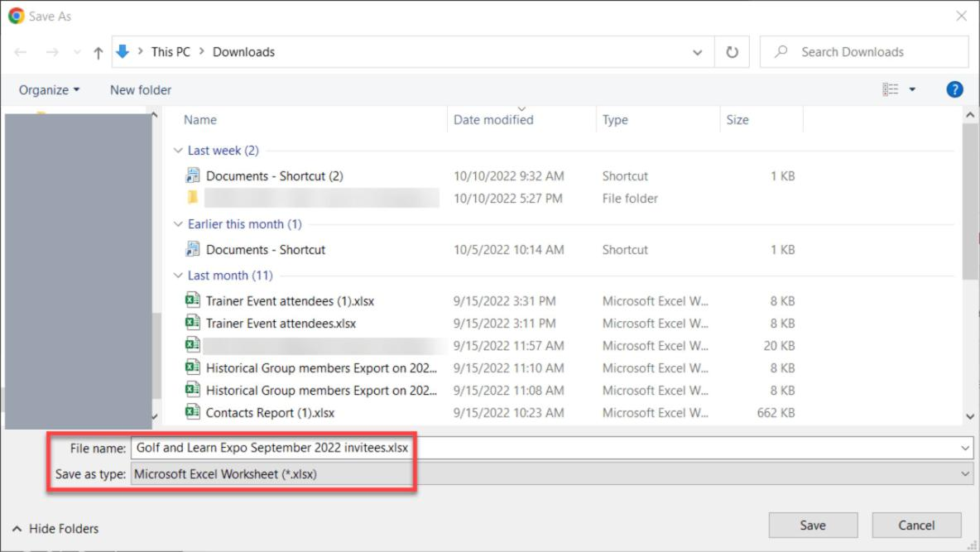
Task: Go back using the Back arrow
Action: point(20,52)
